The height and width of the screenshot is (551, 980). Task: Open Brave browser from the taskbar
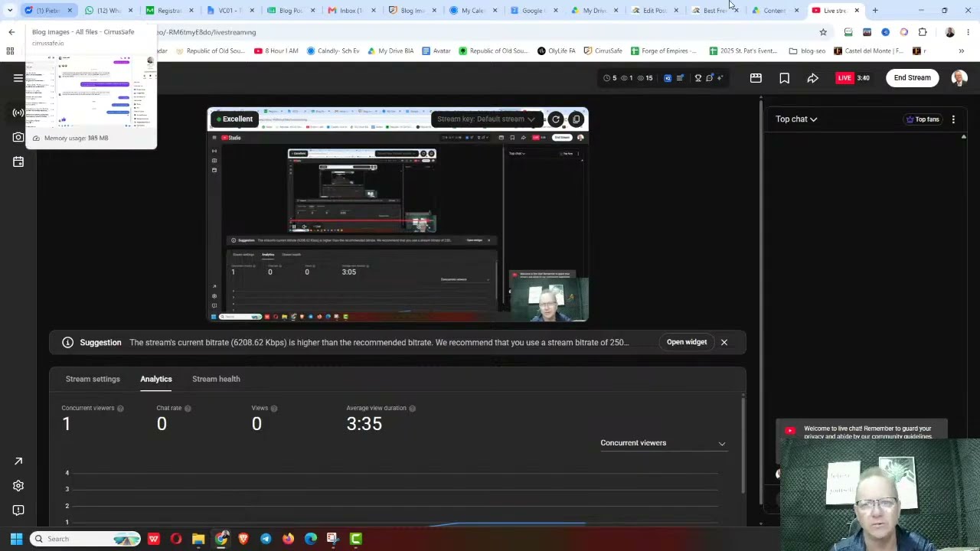point(243,539)
